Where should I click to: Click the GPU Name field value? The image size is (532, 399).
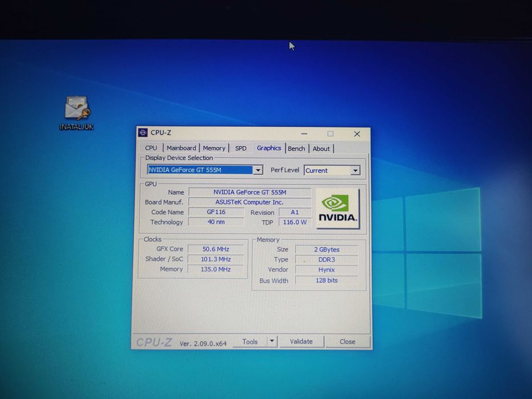tap(250, 193)
